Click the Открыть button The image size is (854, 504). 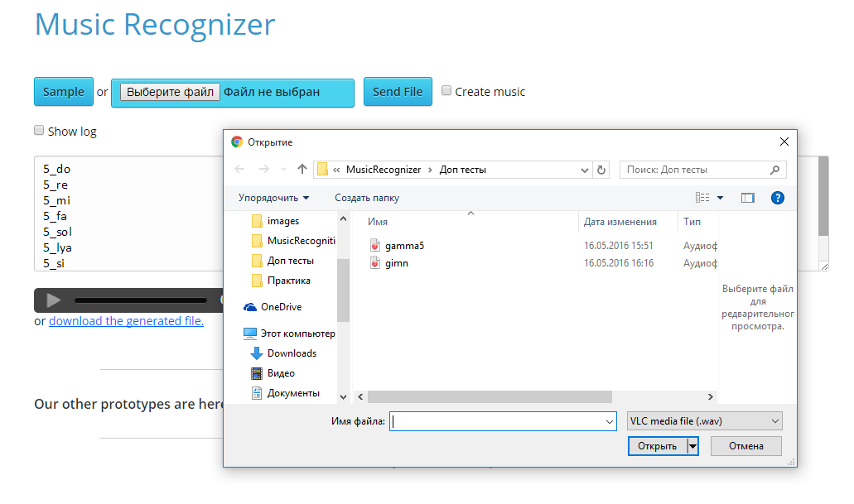(658, 446)
